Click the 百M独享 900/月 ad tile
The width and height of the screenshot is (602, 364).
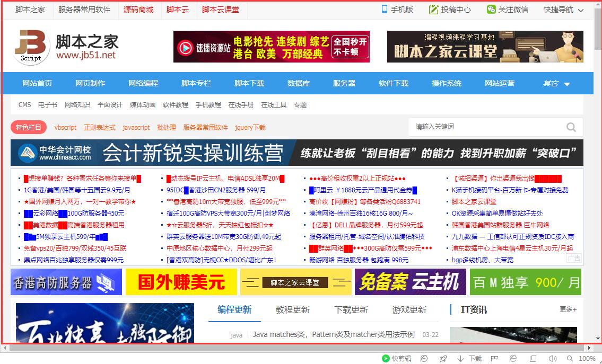(526, 282)
